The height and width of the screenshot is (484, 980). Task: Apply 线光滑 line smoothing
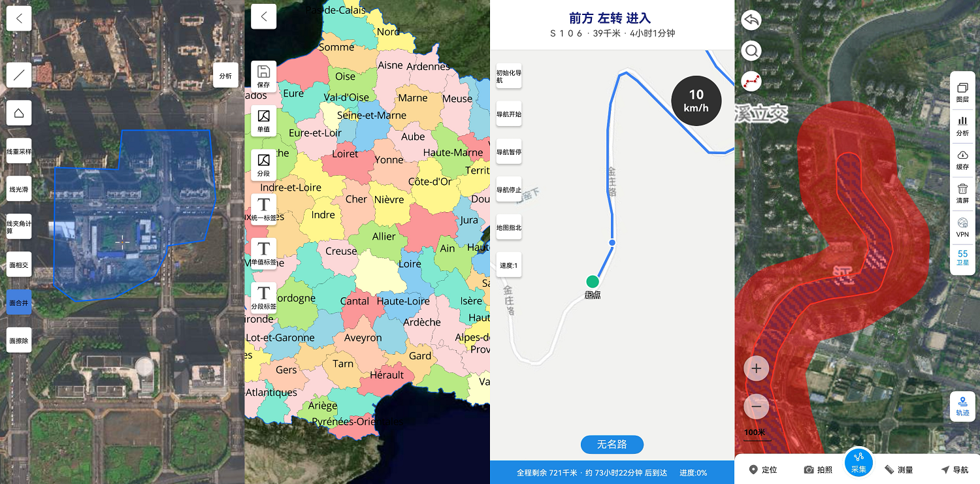coord(19,189)
